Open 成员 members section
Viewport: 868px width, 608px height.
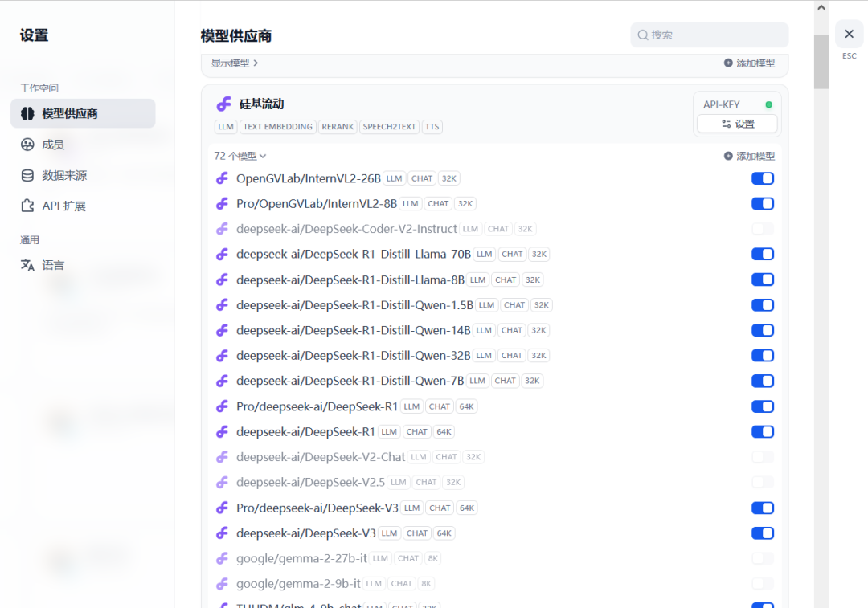(x=83, y=145)
